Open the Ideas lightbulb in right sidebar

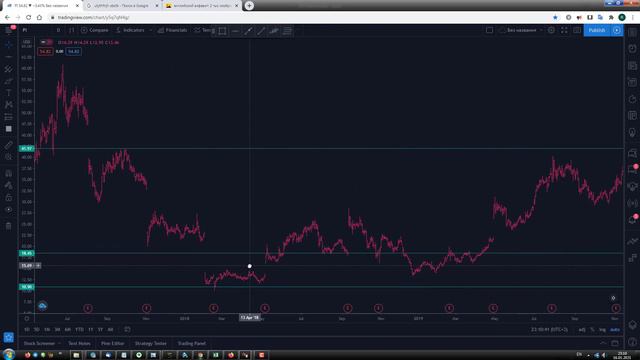pos(632,133)
